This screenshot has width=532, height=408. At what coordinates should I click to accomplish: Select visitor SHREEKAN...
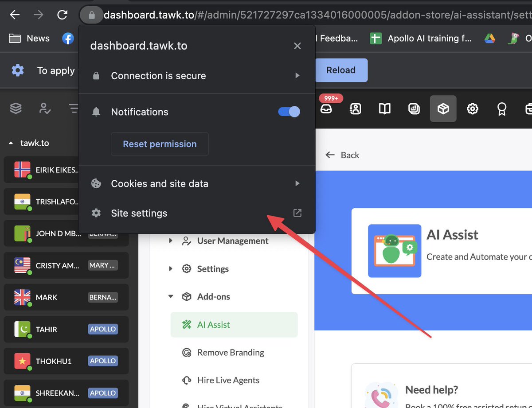[66, 393]
